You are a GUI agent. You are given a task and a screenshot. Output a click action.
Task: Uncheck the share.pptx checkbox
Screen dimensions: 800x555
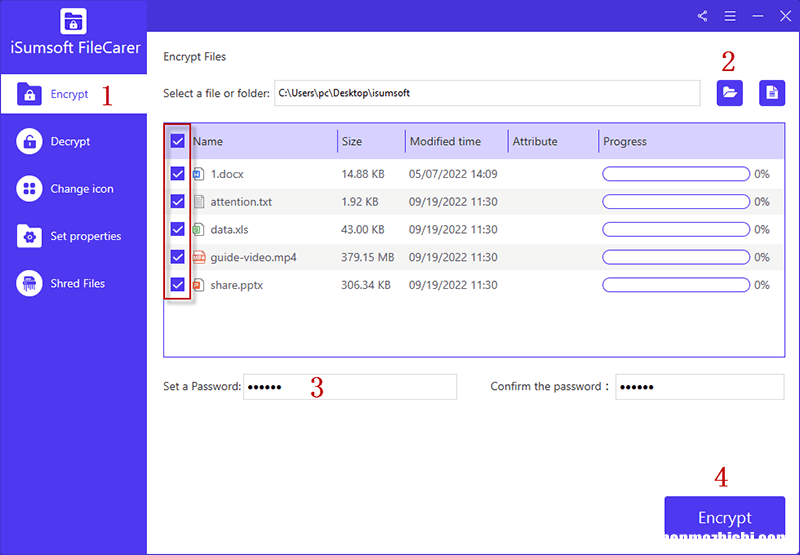click(x=178, y=284)
